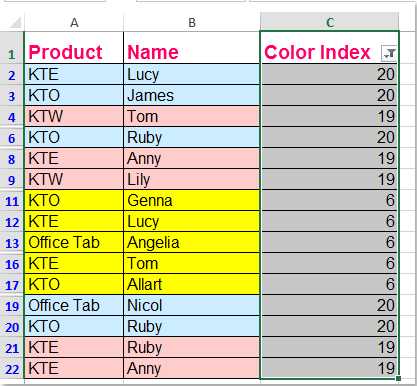Open the Color Index filter dropdown

click(x=389, y=53)
